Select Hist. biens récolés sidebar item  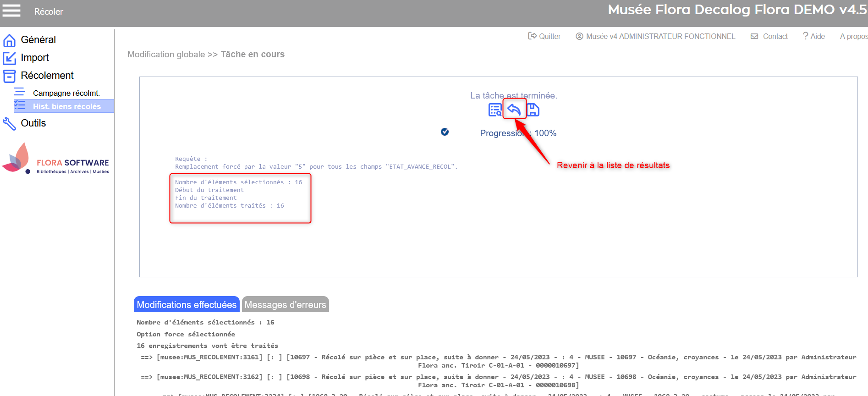tap(66, 106)
